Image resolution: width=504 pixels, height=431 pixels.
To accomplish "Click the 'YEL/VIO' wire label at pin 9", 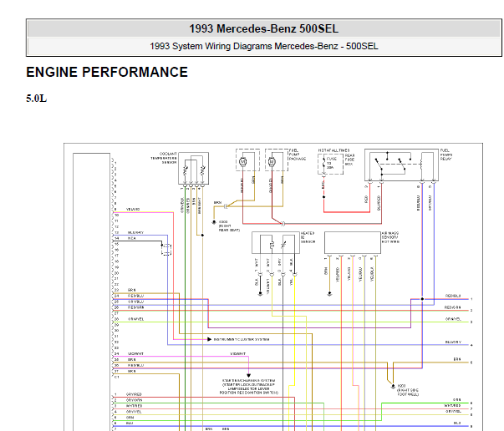I will 133,209.
